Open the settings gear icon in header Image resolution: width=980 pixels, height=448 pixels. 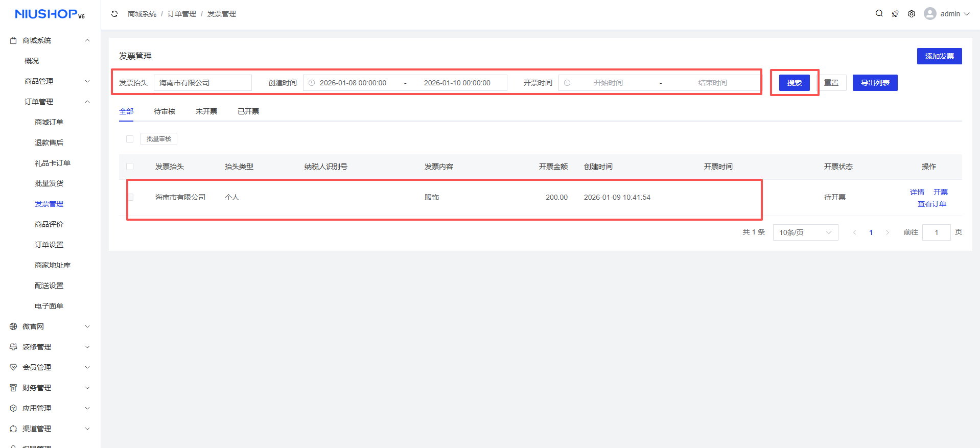[912, 14]
